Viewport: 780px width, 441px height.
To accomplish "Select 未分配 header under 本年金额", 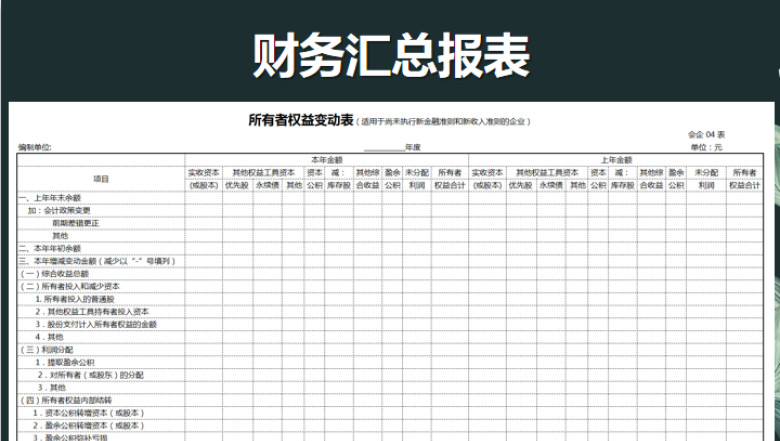I will [x=416, y=173].
